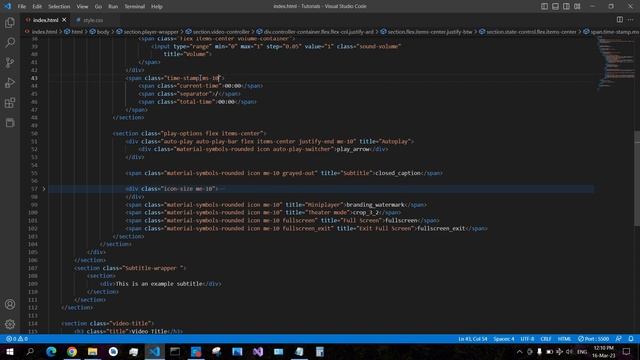Open the Edit menu
The height and width of the screenshot is (360, 640).
(37, 6)
